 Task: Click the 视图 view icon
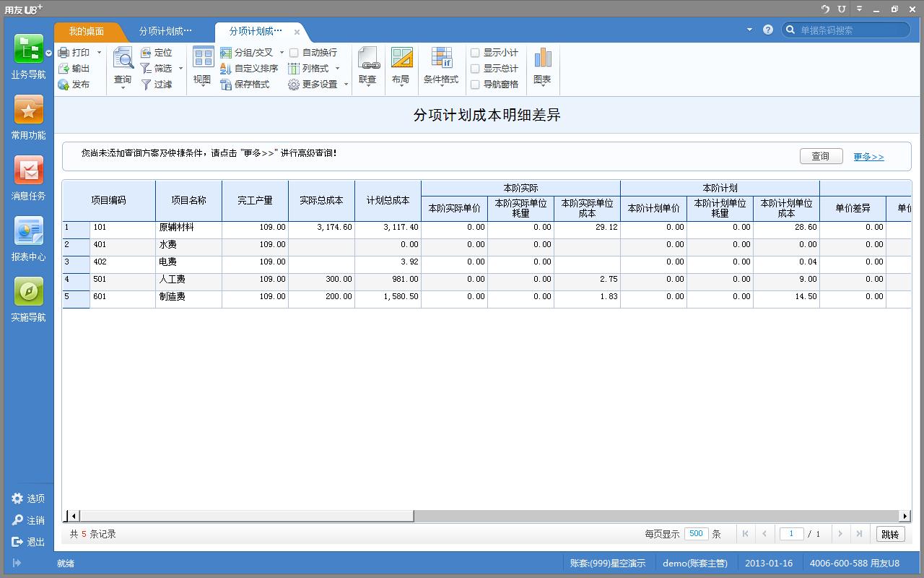click(203, 58)
